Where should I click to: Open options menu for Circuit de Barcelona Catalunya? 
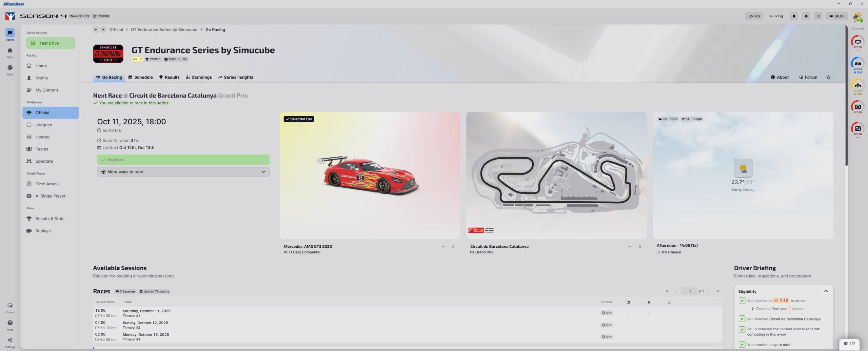pos(630,246)
